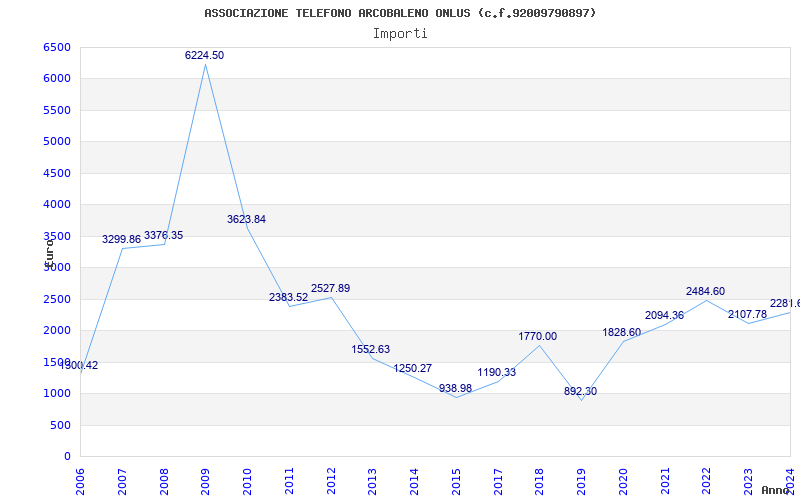Click the 6000 y-axis tick label
This screenshot has width=800, height=500.
click(57, 79)
